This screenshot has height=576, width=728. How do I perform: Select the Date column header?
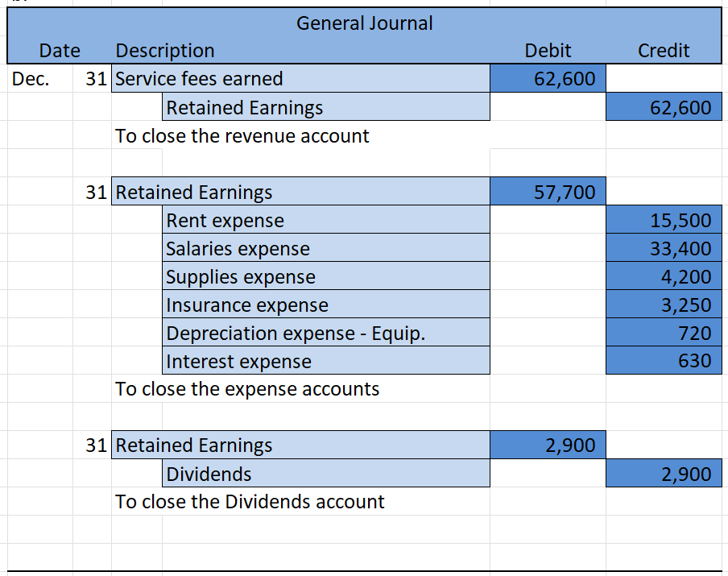tap(60, 51)
